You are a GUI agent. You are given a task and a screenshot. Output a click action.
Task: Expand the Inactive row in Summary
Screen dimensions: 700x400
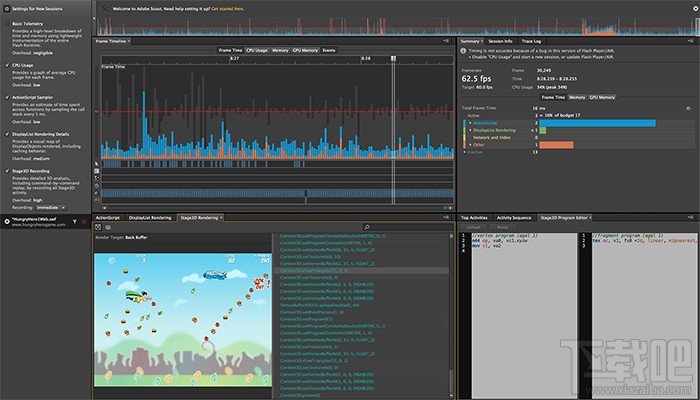click(465, 152)
